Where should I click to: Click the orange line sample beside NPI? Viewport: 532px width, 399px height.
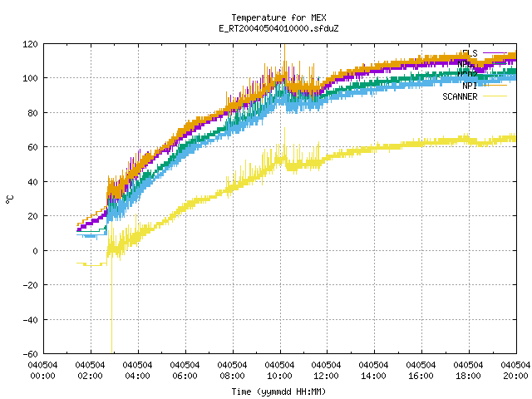coord(495,86)
